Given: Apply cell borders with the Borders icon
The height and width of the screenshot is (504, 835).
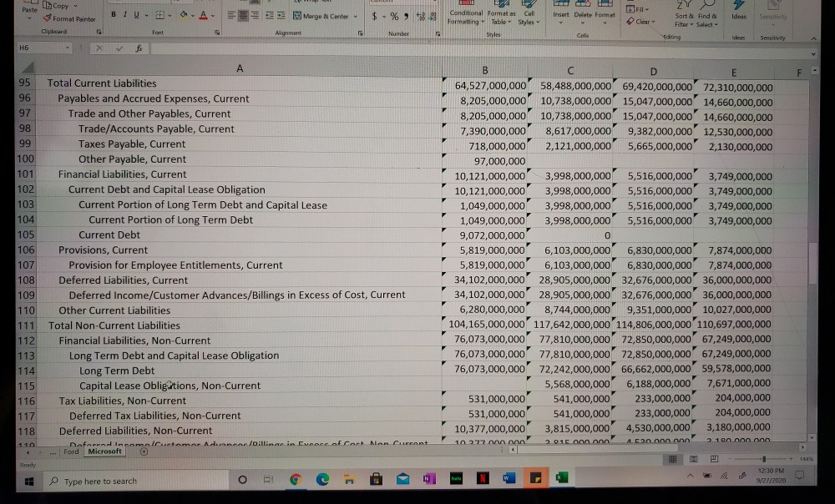Looking at the screenshot, I should click(159, 15).
